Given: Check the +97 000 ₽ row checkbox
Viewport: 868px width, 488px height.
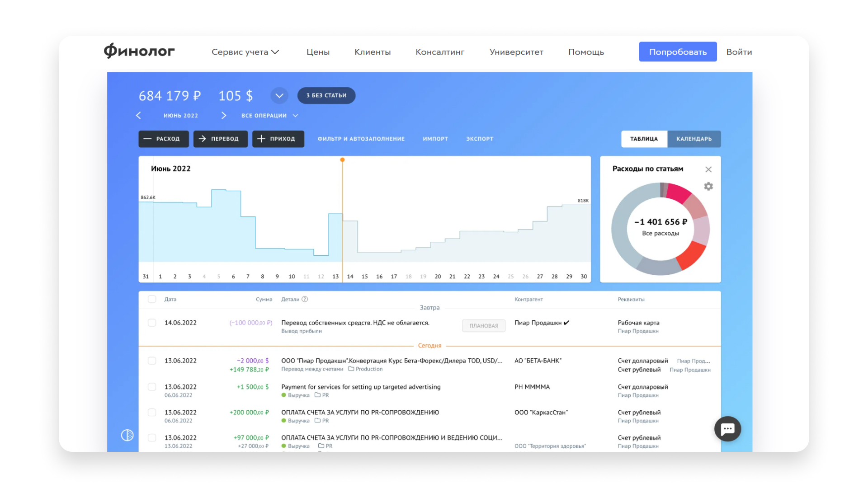Looking at the screenshot, I should [152, 437].
